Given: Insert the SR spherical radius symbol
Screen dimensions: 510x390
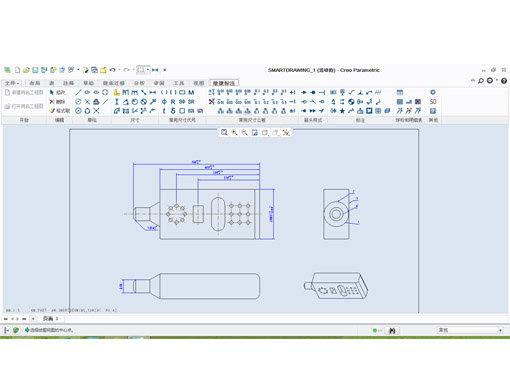Looking at the screenshot, I should tap(191, 102).
